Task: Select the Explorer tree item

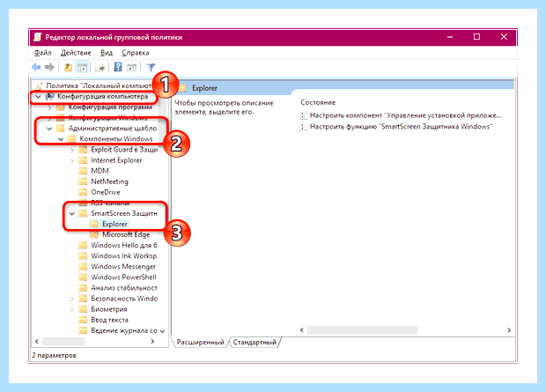Action: (114, 224)
